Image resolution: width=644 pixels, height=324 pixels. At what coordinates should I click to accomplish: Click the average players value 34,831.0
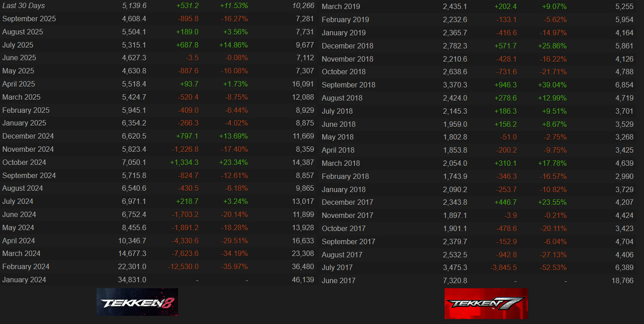pyautogui.click(x=132, y=280)
